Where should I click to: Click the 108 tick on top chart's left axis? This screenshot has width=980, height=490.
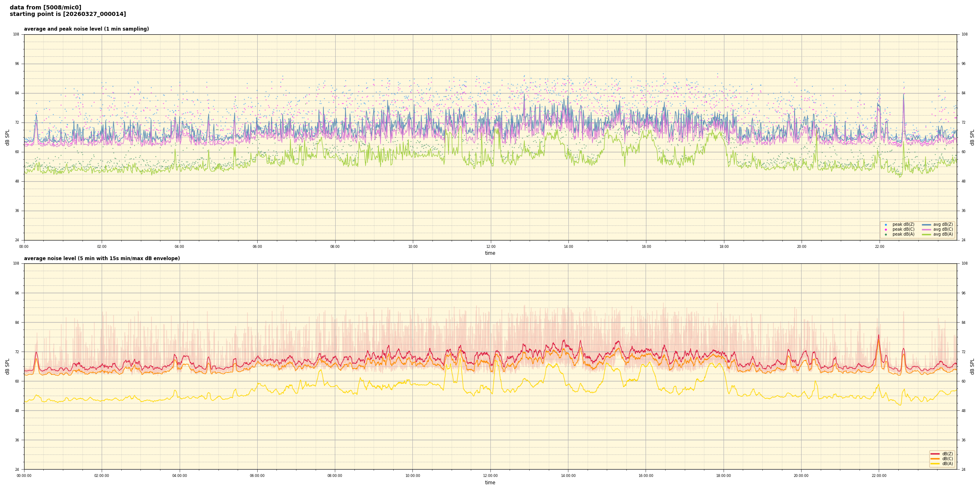click(16, 34)
